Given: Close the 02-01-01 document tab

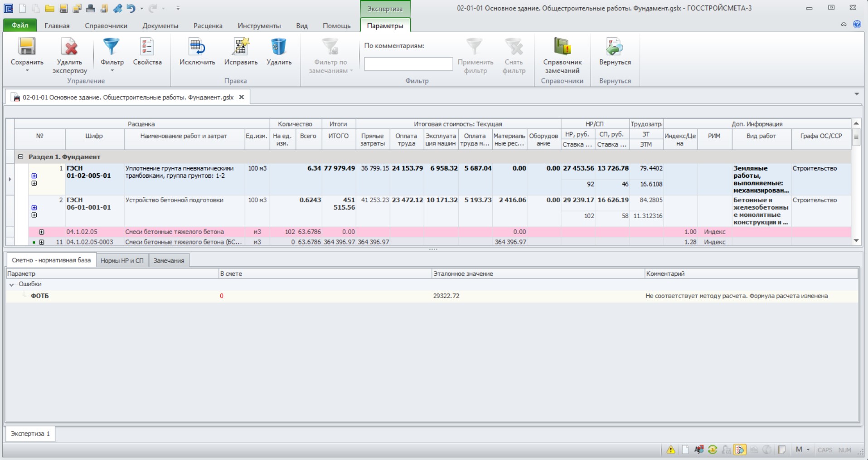Looking at the screenshot, I should [x=242, y=97].
